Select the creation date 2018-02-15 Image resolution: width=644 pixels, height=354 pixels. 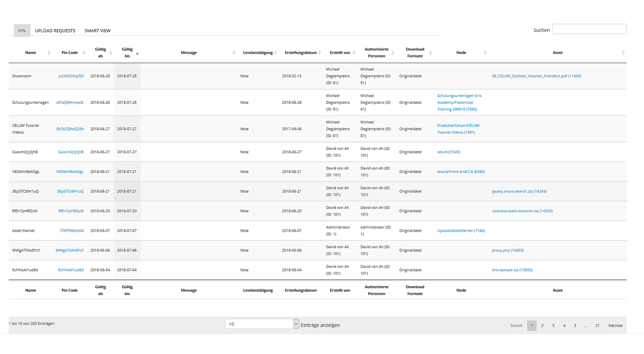tap(292, 76)
